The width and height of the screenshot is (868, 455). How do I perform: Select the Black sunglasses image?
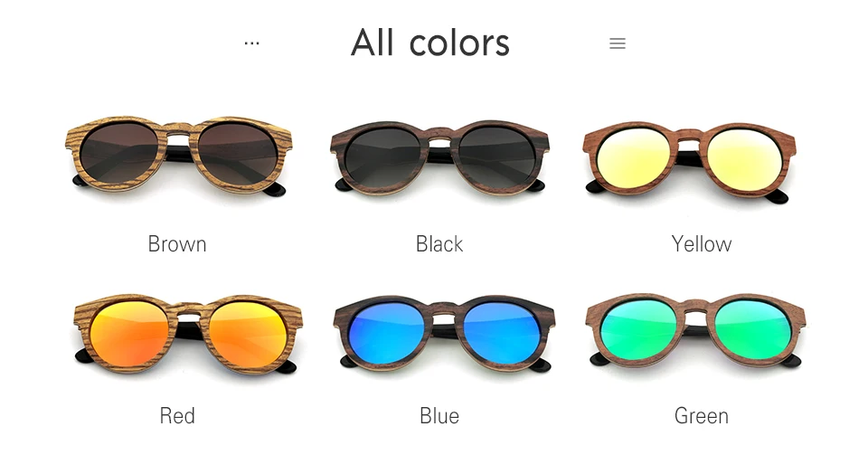[439, 157]
